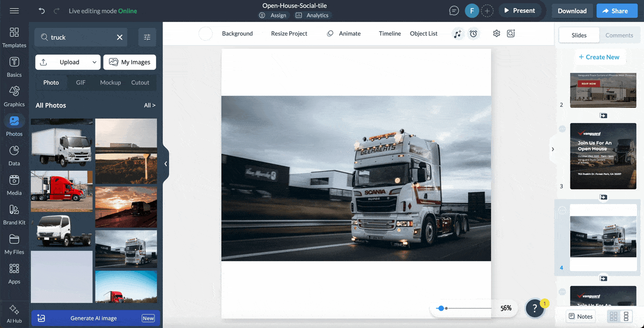644x328 pixels.
Task: Click user avatar F
Action: 472,11
